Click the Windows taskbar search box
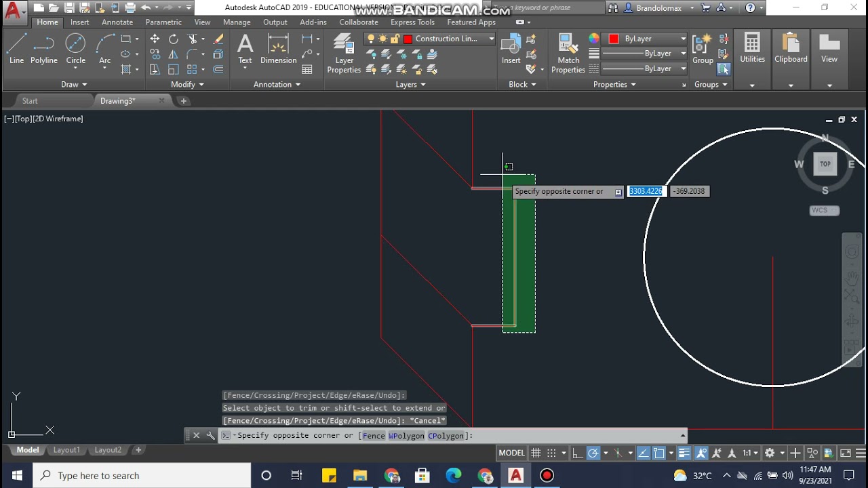The height and width of the screenshot is (488, 868). pyautogui.click(x=142, y=475)
